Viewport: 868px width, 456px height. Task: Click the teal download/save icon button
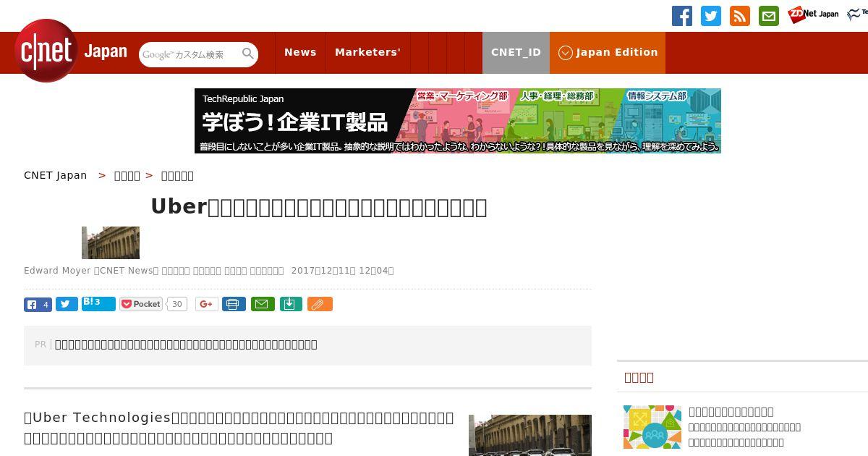click(x=290, y=304)
